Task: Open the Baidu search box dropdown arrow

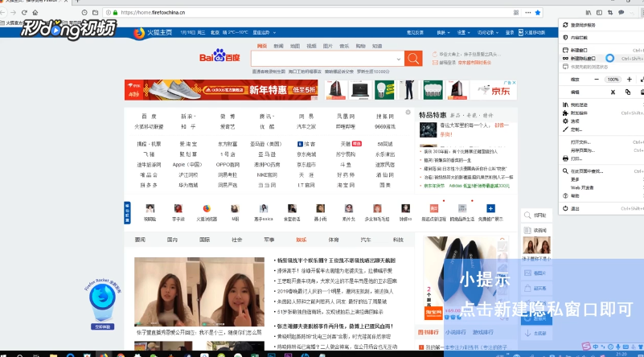Action: coord(399,59)
